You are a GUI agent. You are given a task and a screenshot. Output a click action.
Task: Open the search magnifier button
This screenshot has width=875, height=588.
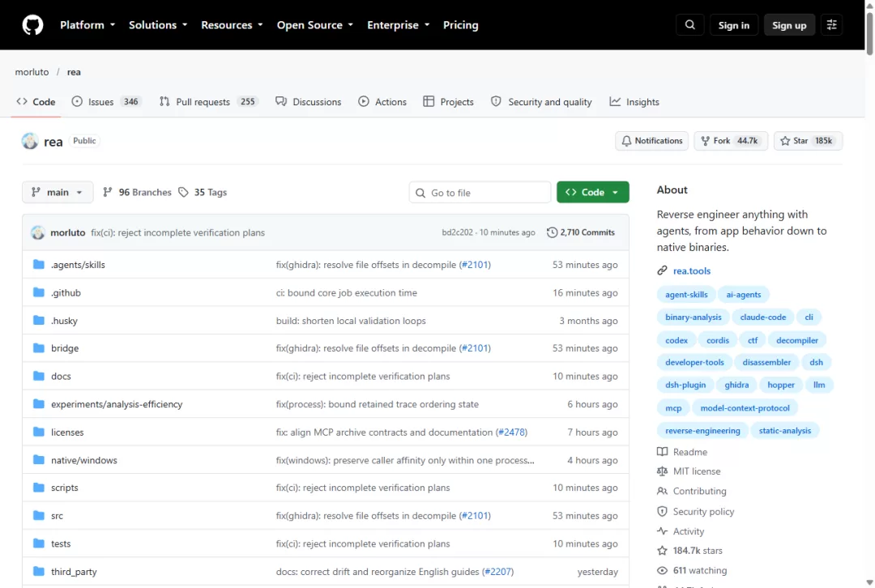point(690,25)
